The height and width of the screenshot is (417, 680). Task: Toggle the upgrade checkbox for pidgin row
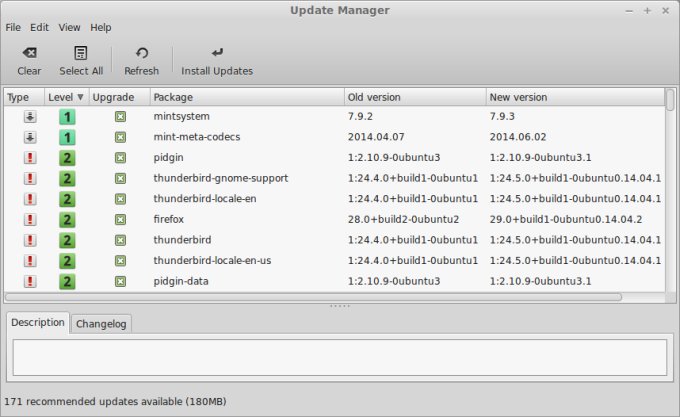click(x=121, y=158)
